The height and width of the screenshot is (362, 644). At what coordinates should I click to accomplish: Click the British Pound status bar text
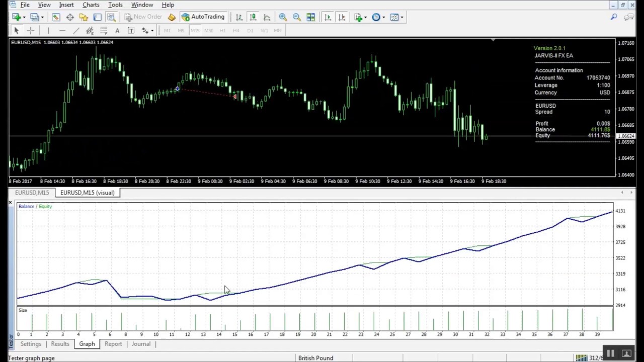click(x=315, y=358)
